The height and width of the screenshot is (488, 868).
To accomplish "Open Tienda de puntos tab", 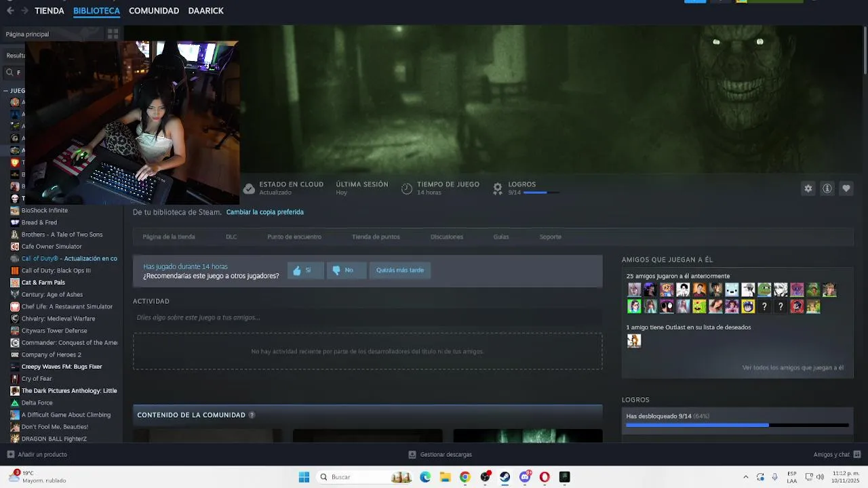I will pos(376,237).
